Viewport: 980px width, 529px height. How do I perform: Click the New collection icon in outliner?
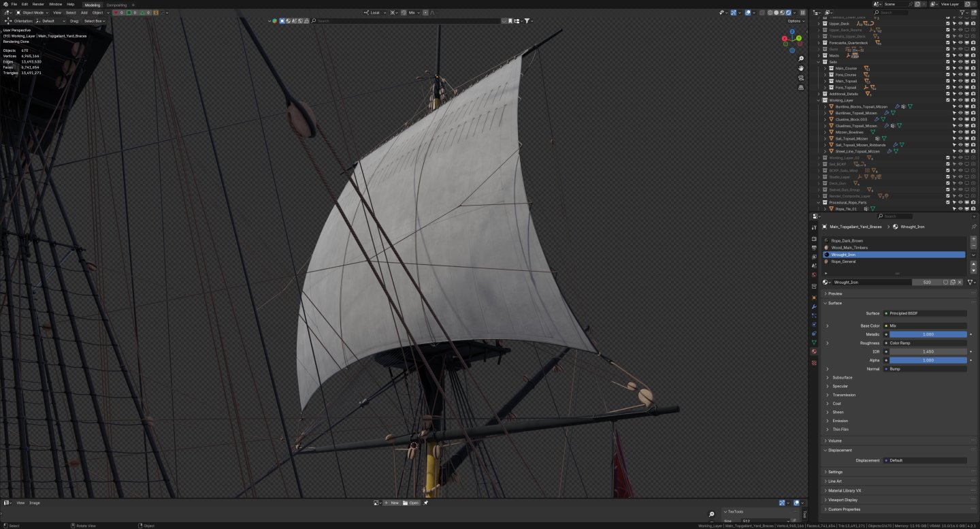tap(974, 12)
